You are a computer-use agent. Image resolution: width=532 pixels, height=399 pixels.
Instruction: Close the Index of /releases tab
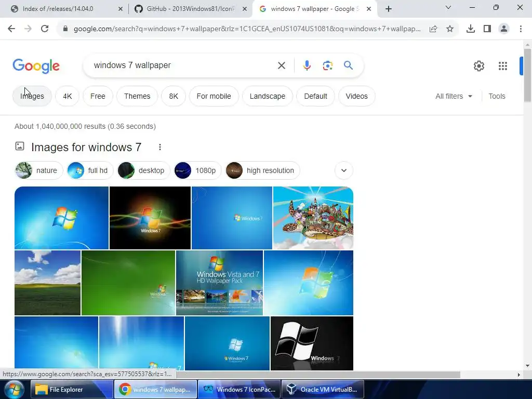(121, 9)
